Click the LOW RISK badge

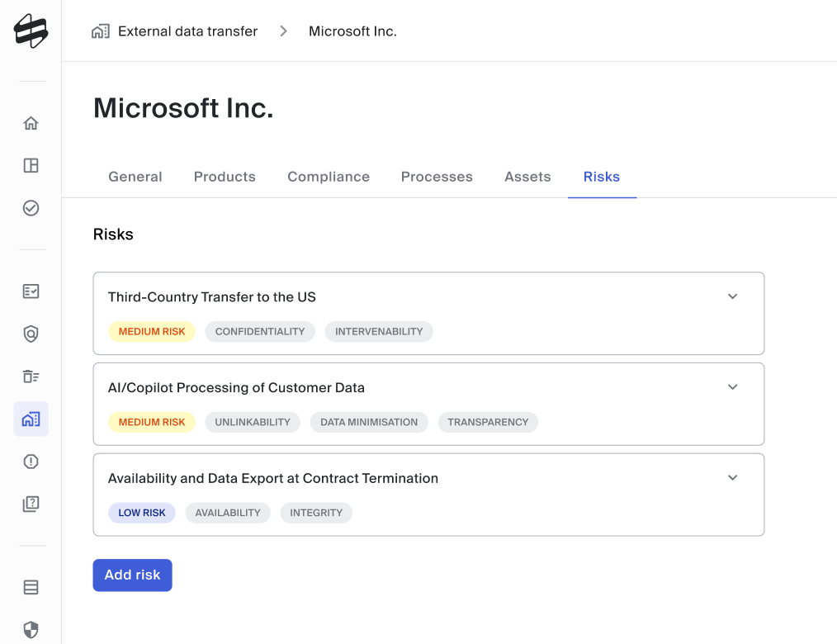142,514
